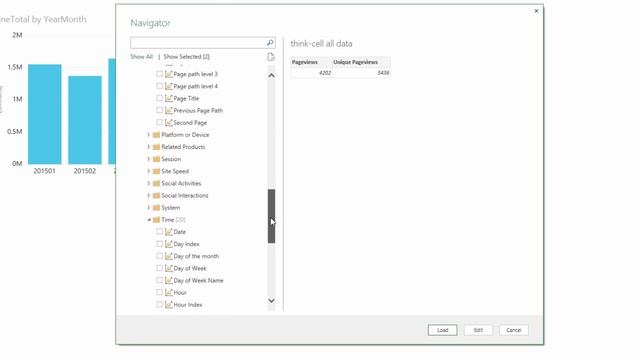
Task: Expand the Social Activities folder arrow
Action: tap(149, 183)
